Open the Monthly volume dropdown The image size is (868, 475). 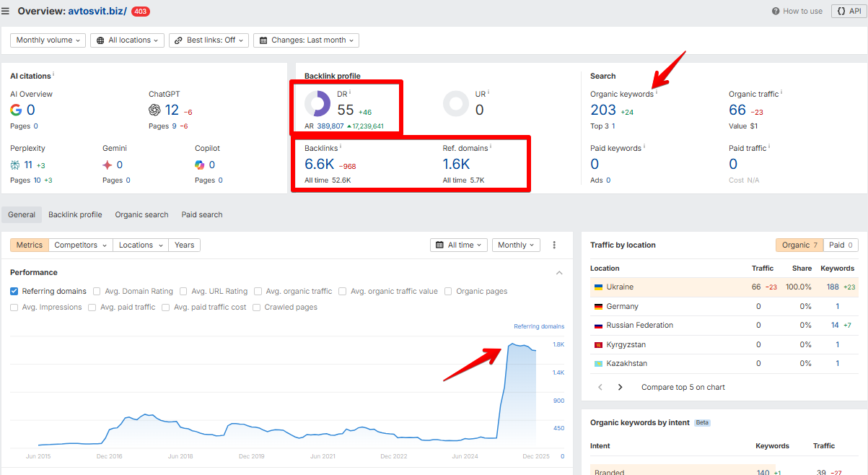pos(48,40)
